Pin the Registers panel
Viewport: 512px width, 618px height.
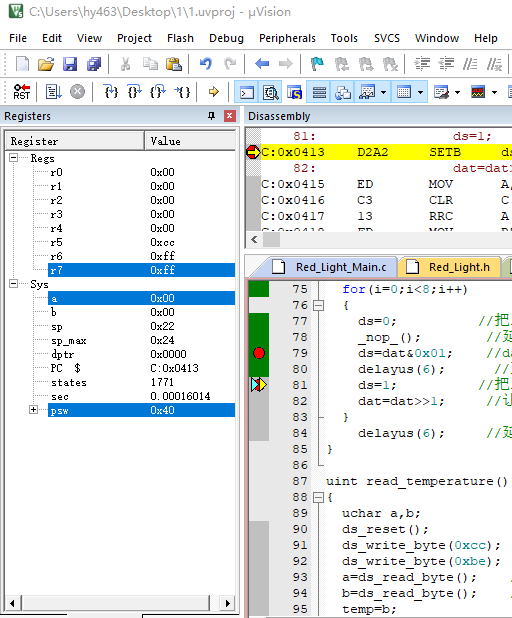pos(212,116)
